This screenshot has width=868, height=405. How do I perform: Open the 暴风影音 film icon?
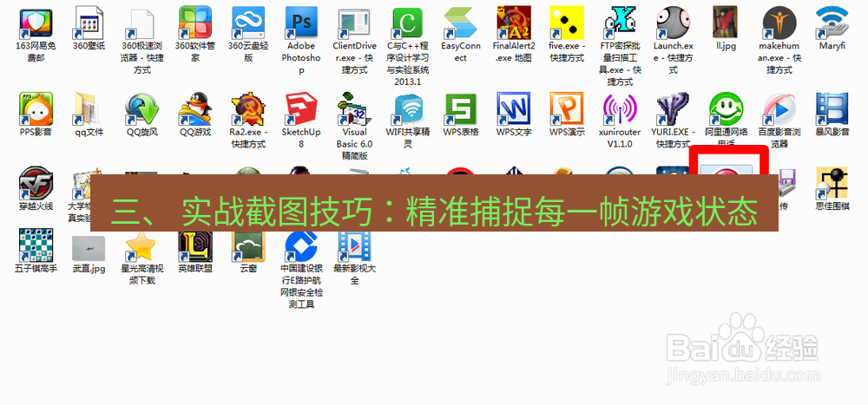click(x=832, y=108)
